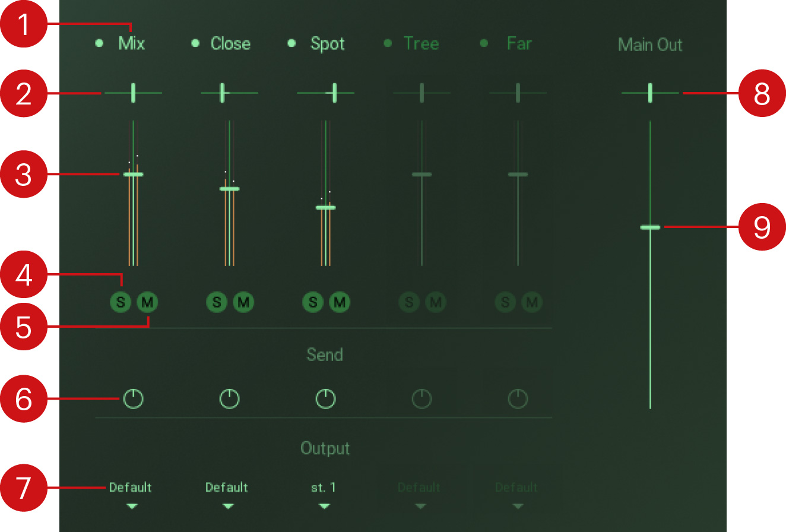The height and width of the screenshot is (532, 786).
Task: Click the Send knob for the Spot channel
Action: pos(325,398)
